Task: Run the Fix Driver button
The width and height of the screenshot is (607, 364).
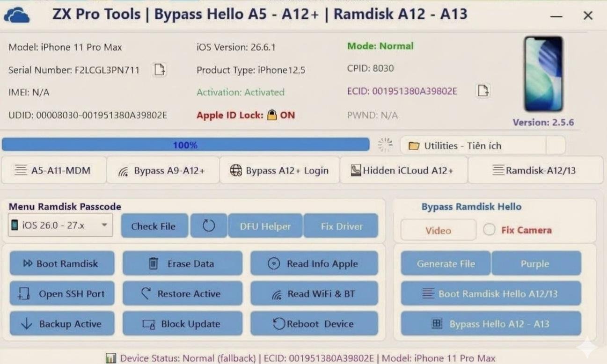Action: pos(341,226)
